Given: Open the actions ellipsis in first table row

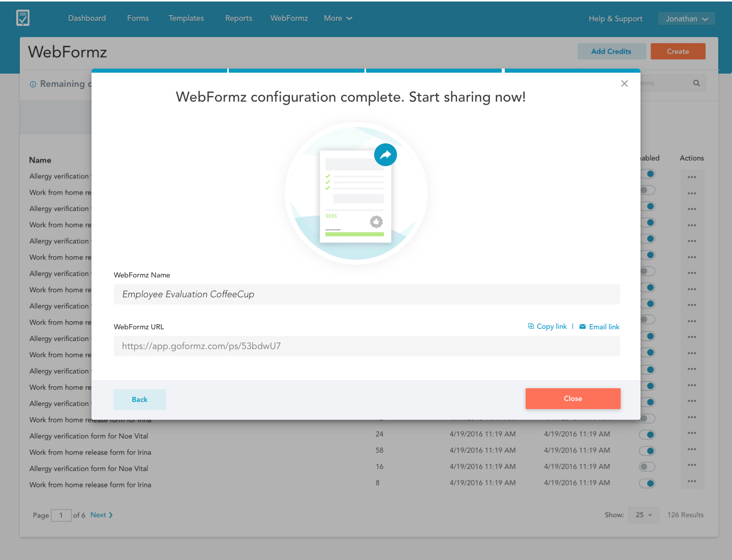Looking at the screenshot, I should coord(692,177).
